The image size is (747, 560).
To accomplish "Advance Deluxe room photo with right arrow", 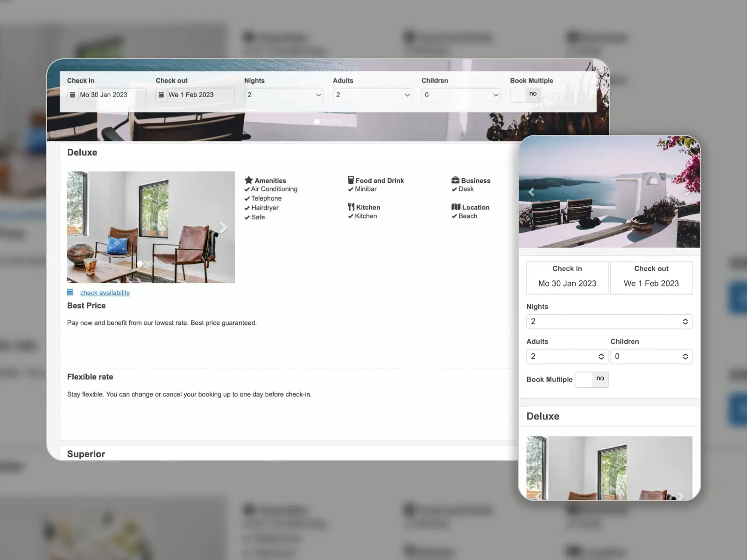I will click(x=223, y=227).
